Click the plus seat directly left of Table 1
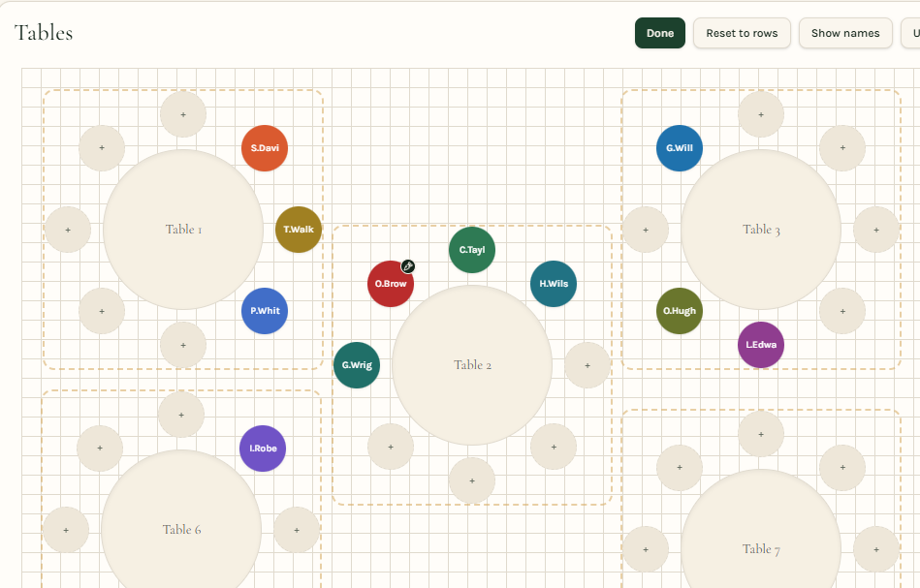This screenshot has height=588, width=920. [68, 230]
